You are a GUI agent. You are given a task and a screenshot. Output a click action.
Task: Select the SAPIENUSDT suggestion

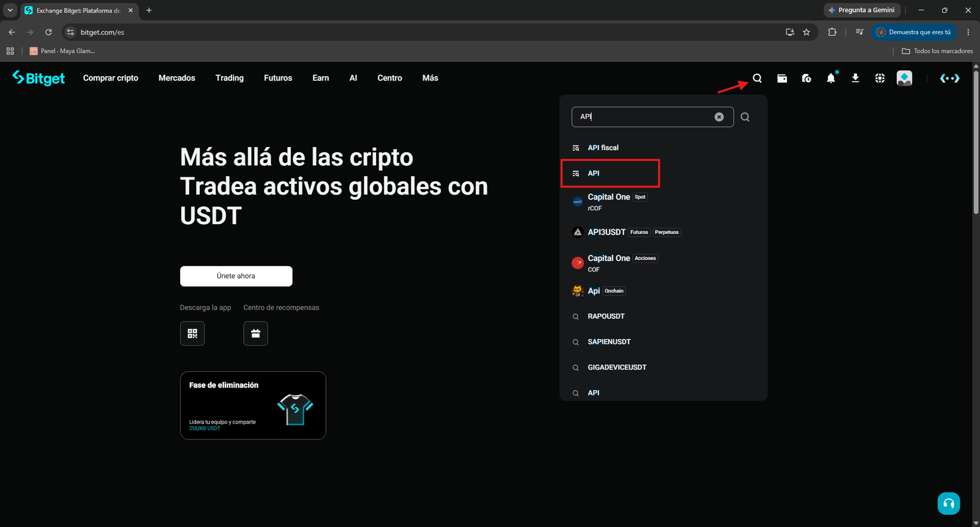click(x=663, y=342)
